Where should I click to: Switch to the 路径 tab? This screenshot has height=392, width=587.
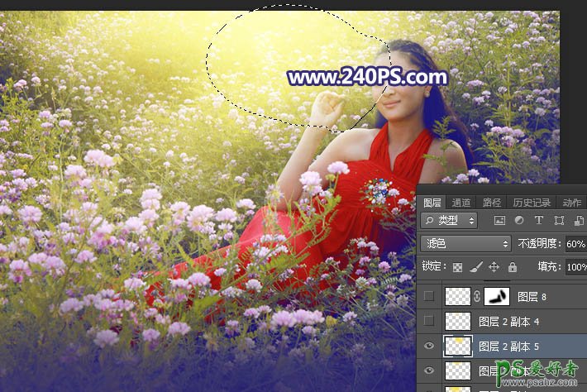point(492,203)
